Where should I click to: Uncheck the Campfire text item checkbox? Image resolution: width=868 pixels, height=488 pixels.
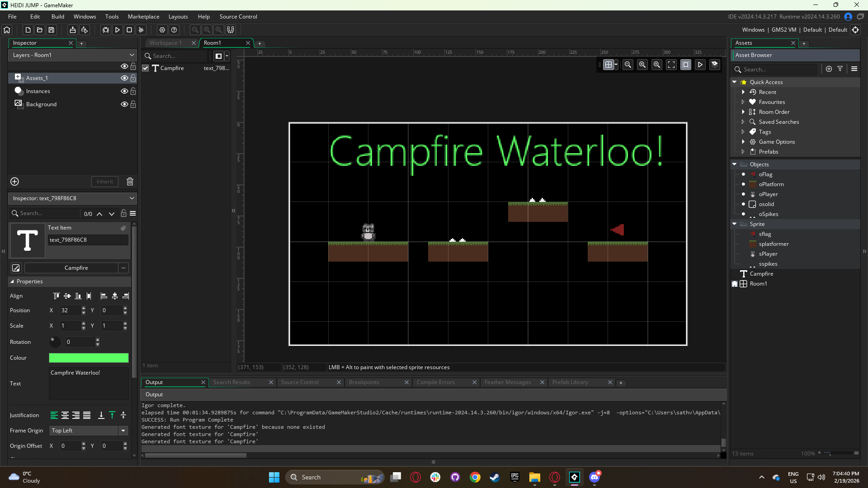[x=146, y=68]
